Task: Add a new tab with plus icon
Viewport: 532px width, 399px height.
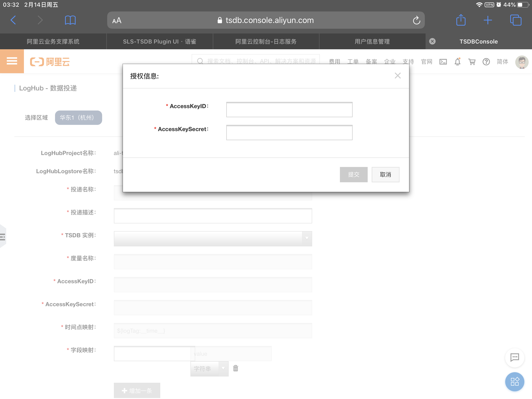Action: [x=488, y=20]
